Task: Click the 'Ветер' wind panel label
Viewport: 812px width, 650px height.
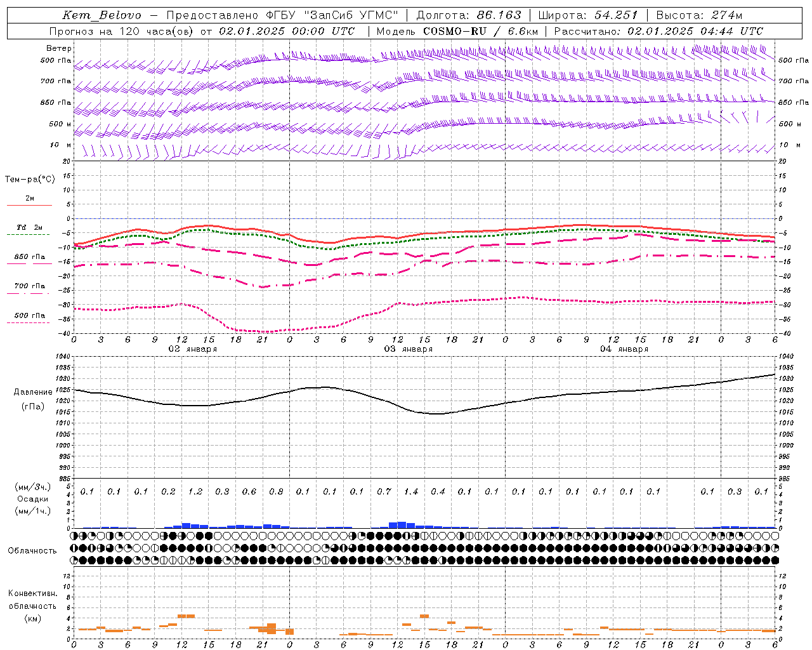Action: (59, 48)
